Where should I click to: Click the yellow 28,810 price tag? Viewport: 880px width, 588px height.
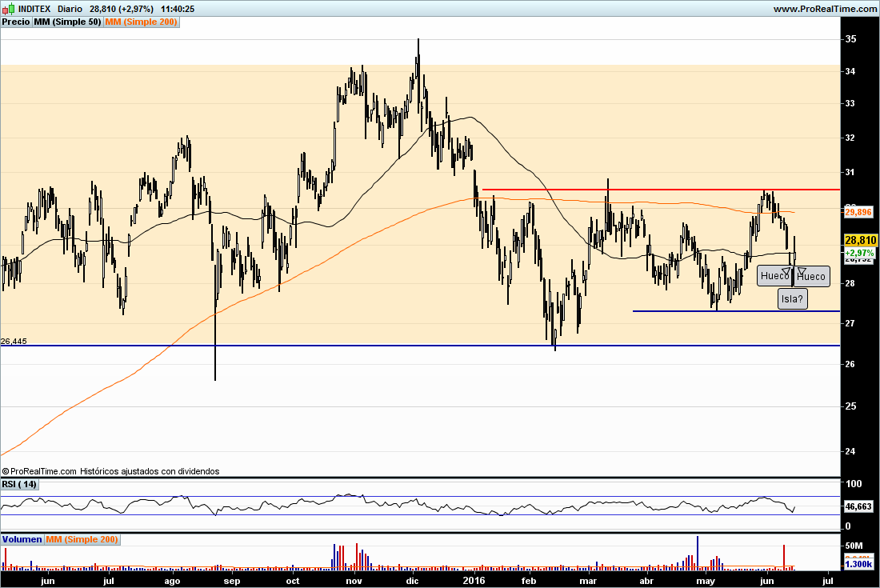(860, 240)
